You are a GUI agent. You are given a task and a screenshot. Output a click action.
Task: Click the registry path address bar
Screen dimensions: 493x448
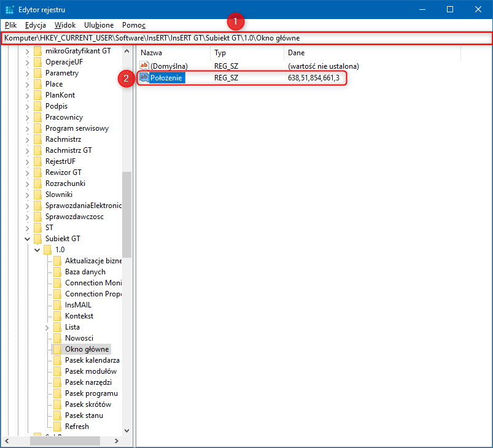point(247,38)
